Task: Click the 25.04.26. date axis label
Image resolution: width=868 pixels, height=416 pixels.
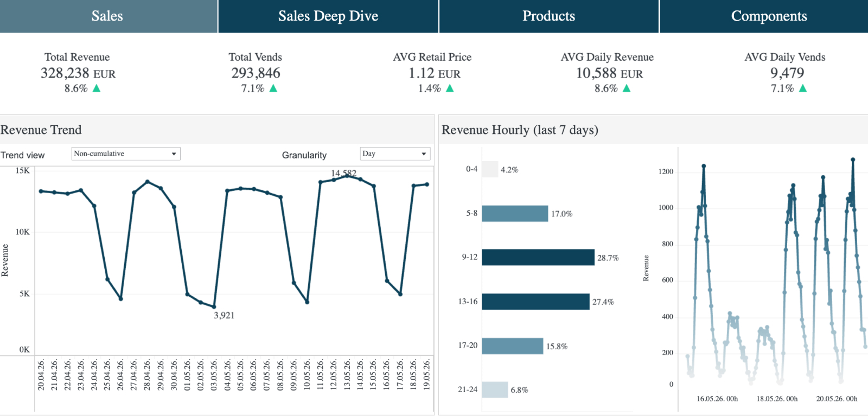Action: 107,375
